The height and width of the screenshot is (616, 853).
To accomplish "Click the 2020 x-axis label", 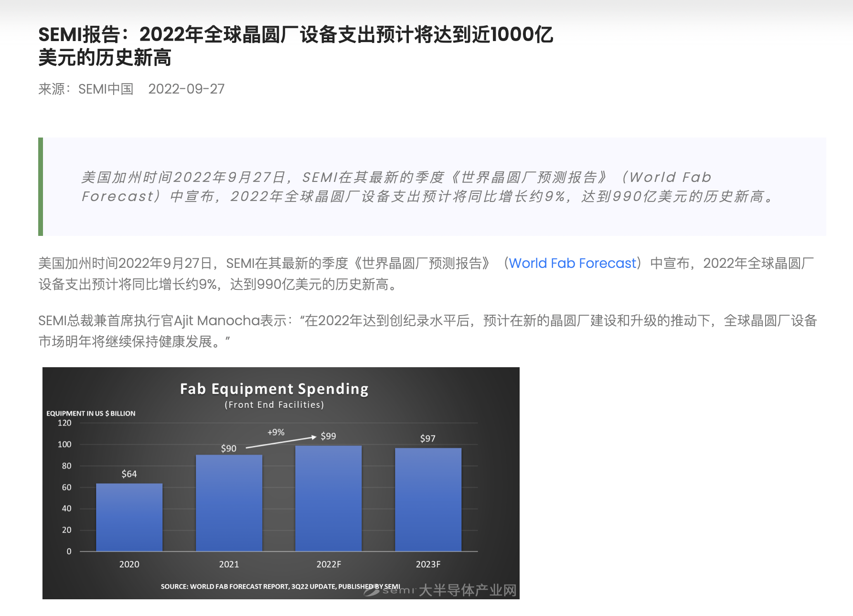I will [x=129, y=564].
